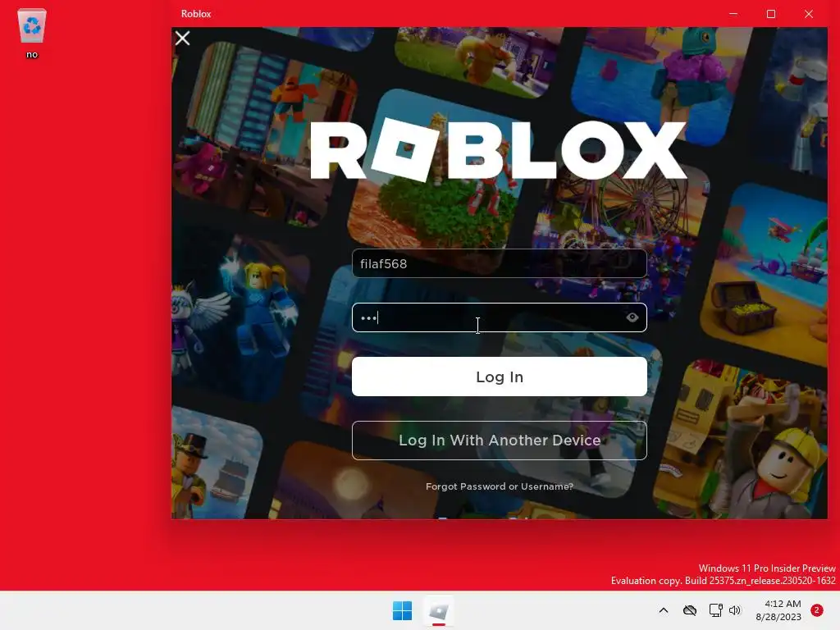Screen dimensions: 840x630
Task: Close the Roblox login overlay with the X icon
Action: pyautogui.click(x=183, y=38)
